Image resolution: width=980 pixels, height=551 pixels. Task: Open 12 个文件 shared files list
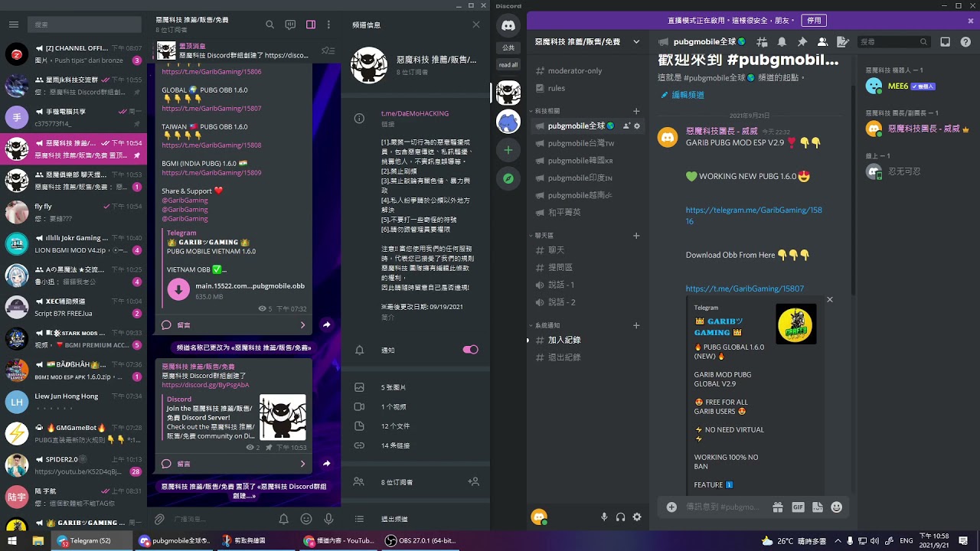point(415,426)
